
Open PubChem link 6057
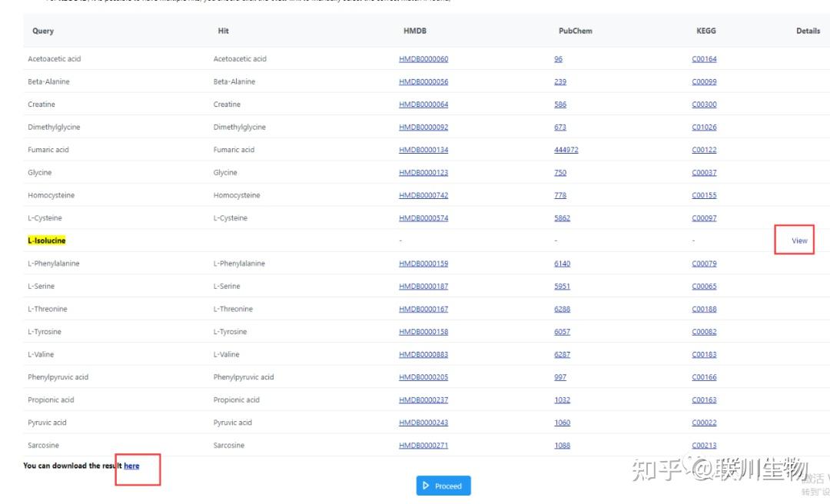(x=562, y=332)
